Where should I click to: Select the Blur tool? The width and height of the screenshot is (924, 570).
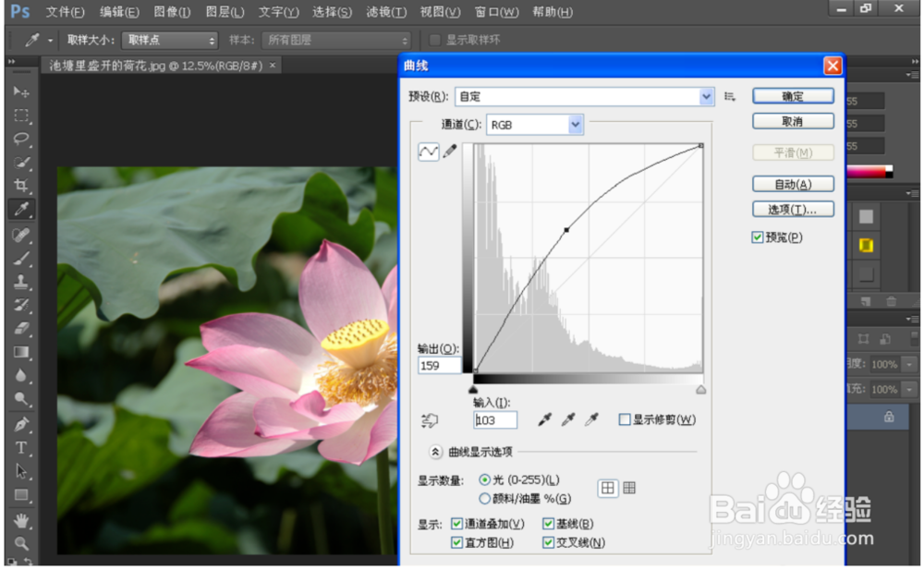pyautogui.click(x=21, y=375)
